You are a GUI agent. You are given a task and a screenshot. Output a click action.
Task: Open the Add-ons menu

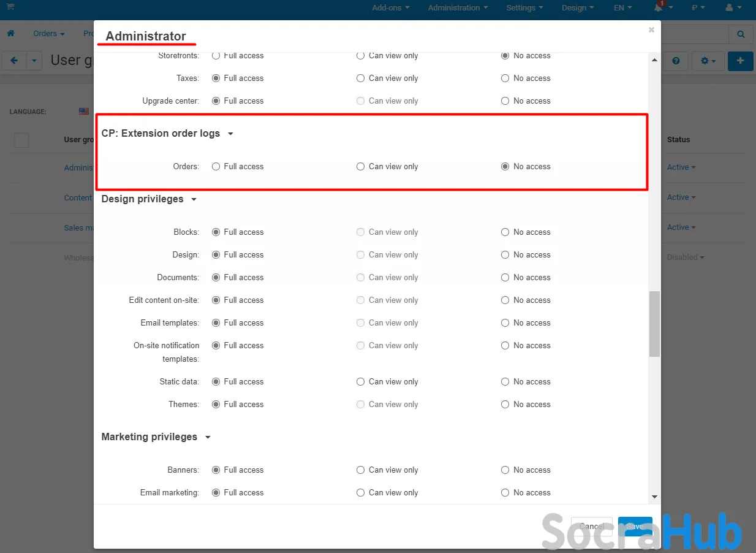pos(391,8)
